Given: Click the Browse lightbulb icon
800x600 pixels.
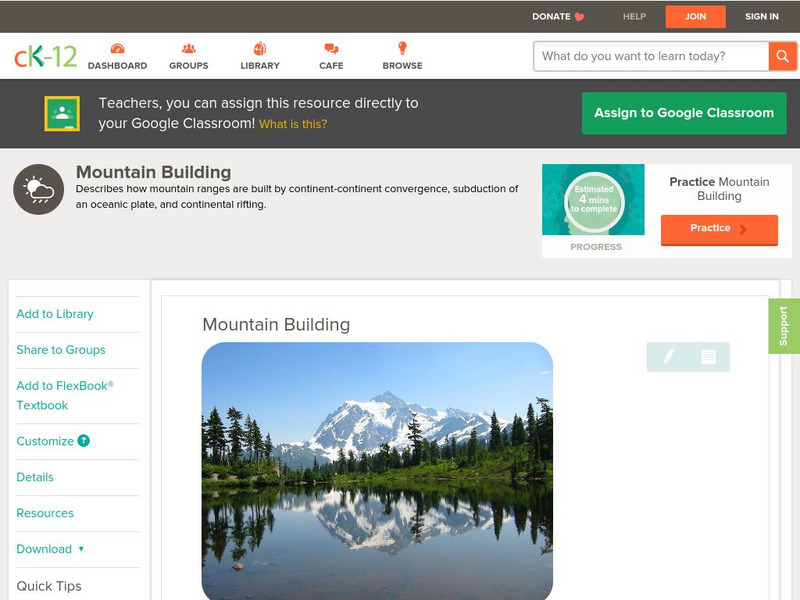Looking at the screenshot, I should [x=403, y=48].
